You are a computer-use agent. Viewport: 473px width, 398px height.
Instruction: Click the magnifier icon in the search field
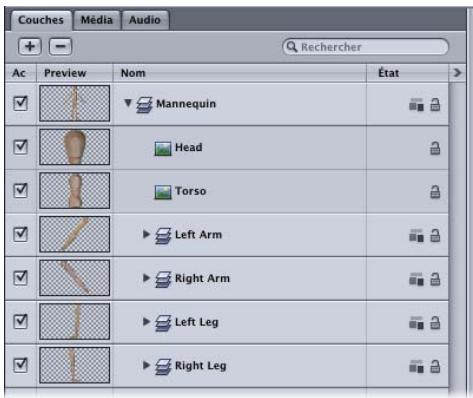click(x=292, y=47)
